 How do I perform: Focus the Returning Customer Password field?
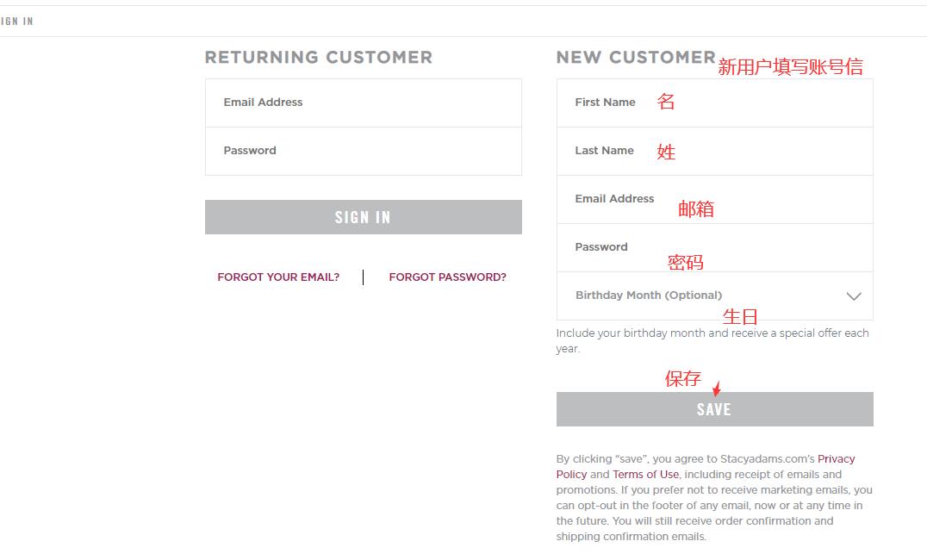tap(363, 151)
